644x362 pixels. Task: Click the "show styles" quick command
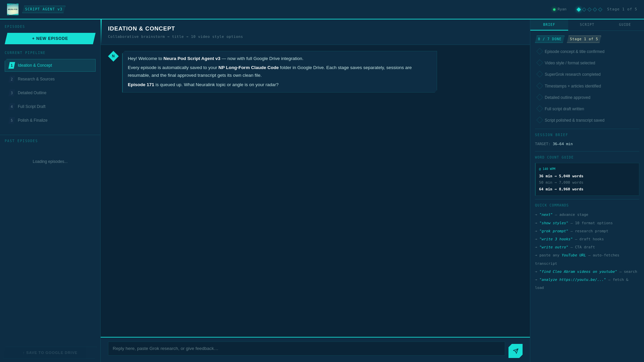pyautogui.click(x=553, y=223)
